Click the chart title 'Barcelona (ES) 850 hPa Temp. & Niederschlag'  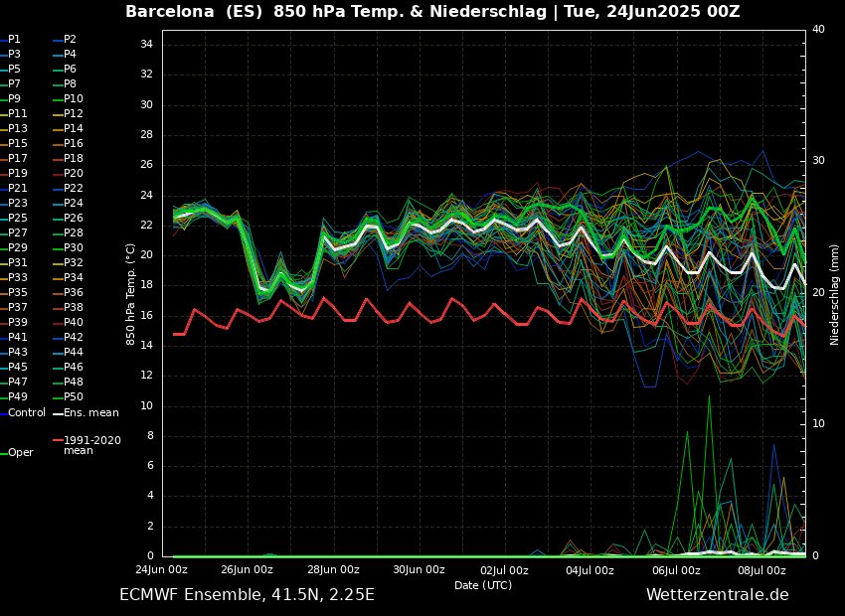tap(336, 12)
